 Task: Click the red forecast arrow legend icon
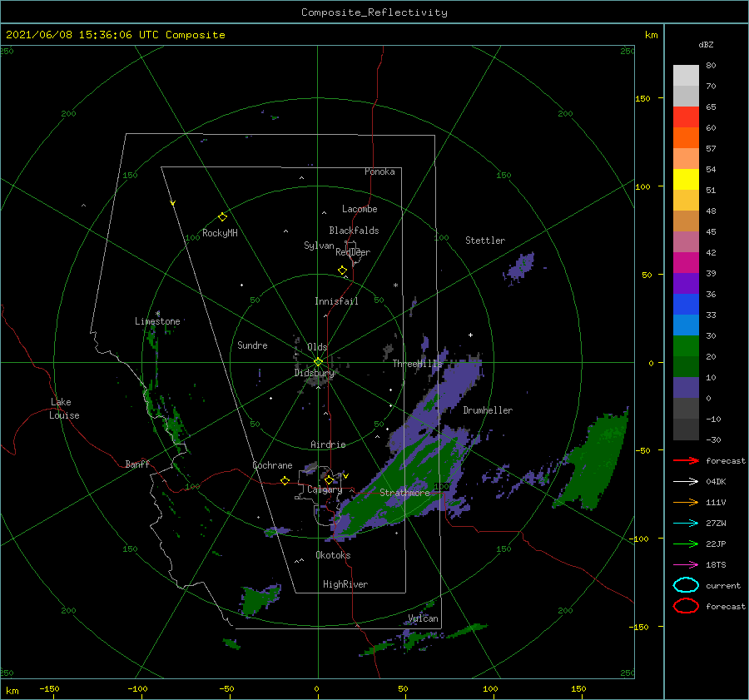coord(686,460)
